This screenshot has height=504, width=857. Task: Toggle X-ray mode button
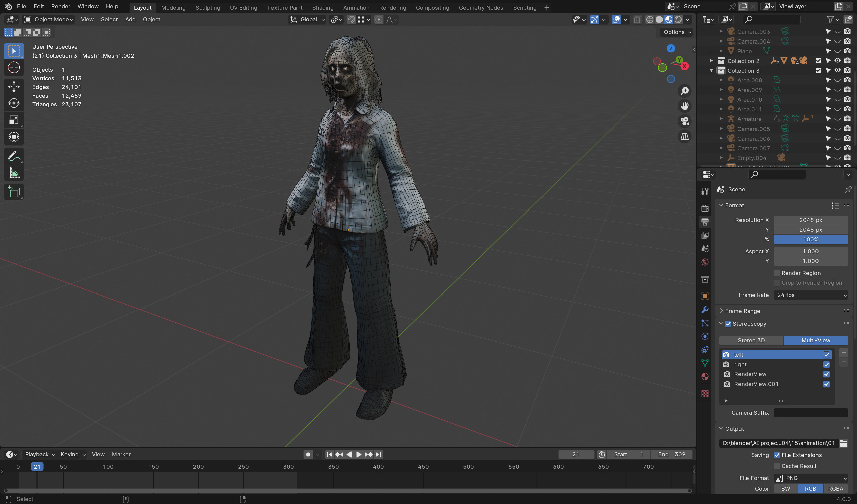(638, 20)
